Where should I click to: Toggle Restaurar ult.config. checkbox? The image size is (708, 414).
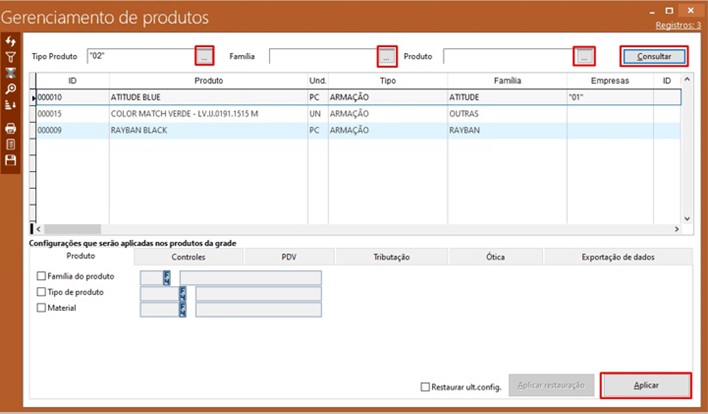425,386
